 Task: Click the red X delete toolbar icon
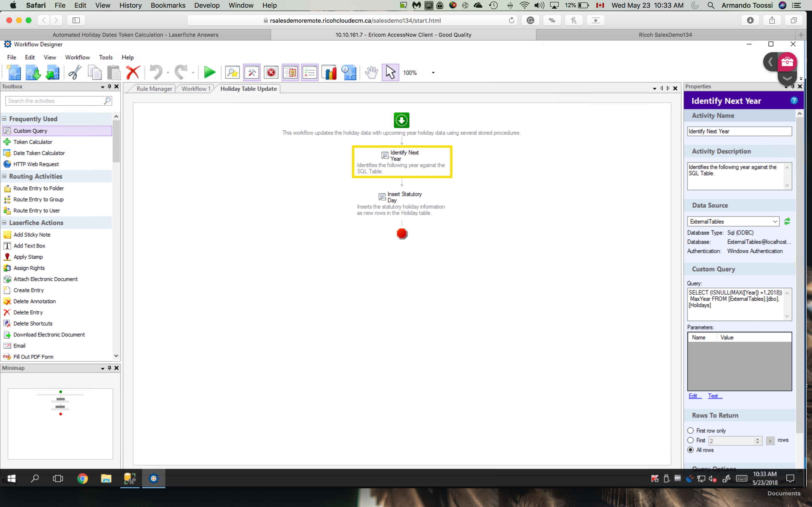pos(133,72)
